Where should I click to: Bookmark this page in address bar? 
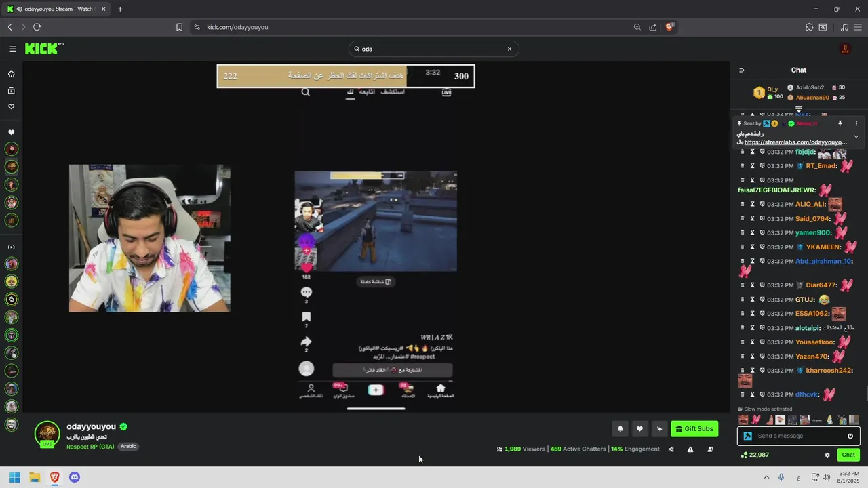pyautogui.click(x=179, y=27)
